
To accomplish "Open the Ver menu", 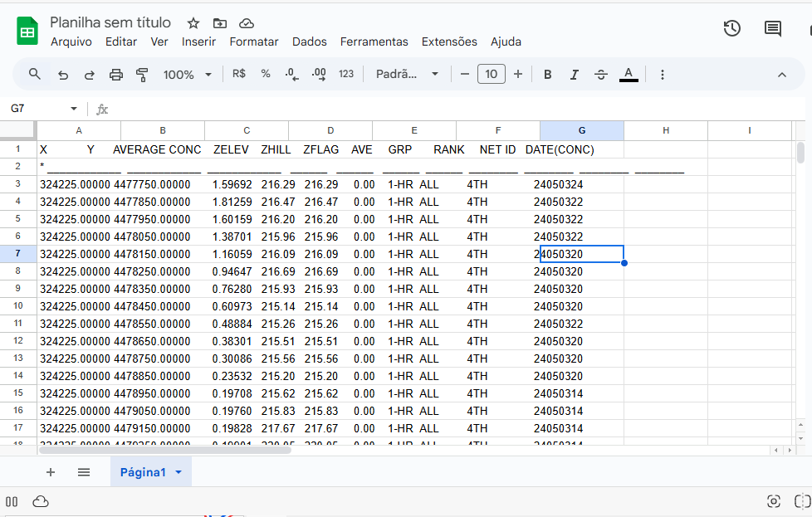I will pyautogui.click(x=159, y=42).
